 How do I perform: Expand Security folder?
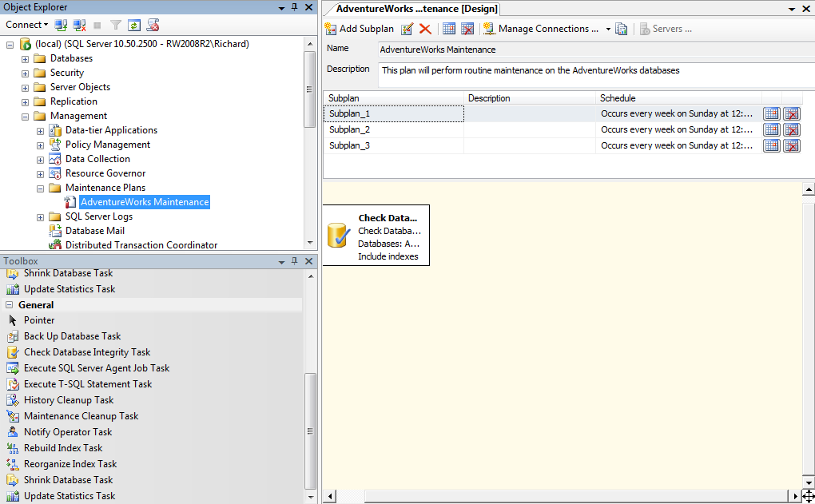point(25,73)
